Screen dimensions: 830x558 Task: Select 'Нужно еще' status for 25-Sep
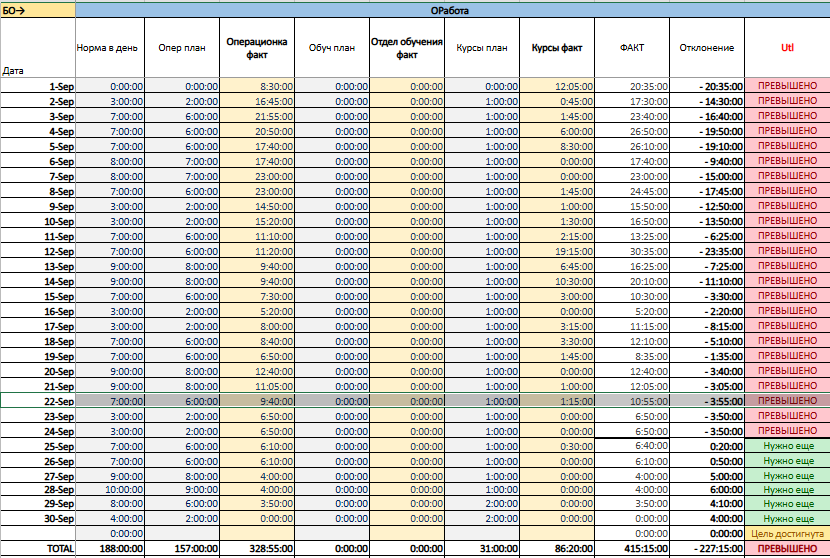coord(787,446)
